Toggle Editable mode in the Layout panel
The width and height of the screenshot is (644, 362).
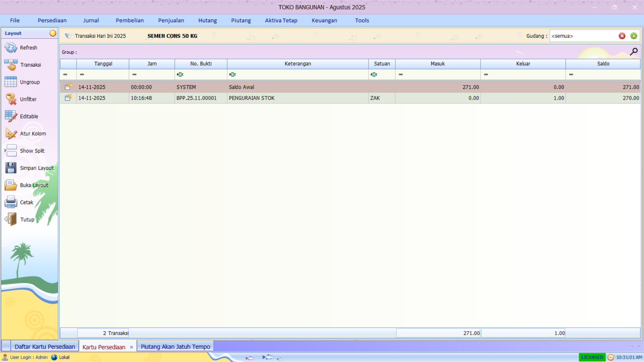(x=10, y=116)
